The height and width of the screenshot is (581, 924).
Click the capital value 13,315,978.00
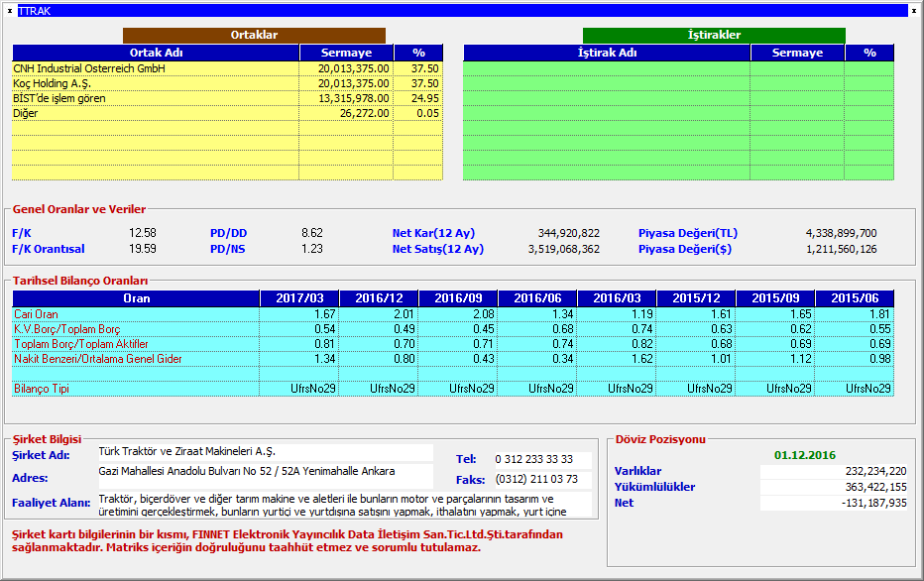click(354, 98)
